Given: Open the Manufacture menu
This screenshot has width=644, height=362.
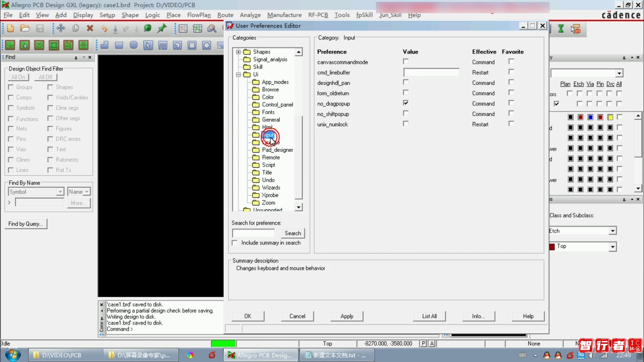Looking at the screenshot, I should 284,15.
